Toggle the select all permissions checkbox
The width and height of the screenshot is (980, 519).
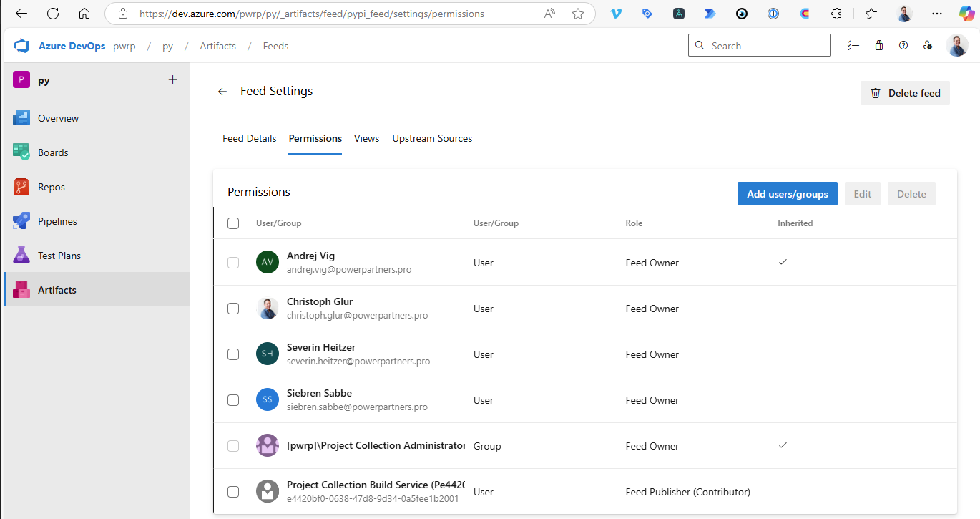click(x=233, y=223)
